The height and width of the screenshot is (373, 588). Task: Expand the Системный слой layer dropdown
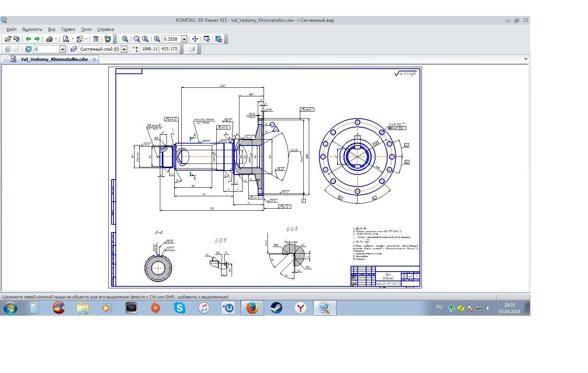coord(124,49)
